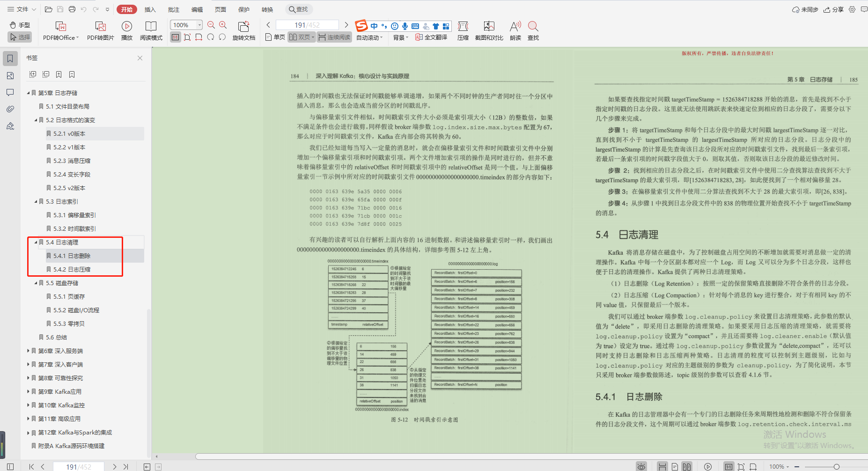The image size is (868, 471).
Task: Collapse 5.5 磁盘存储 node
Action: [36, 283]
